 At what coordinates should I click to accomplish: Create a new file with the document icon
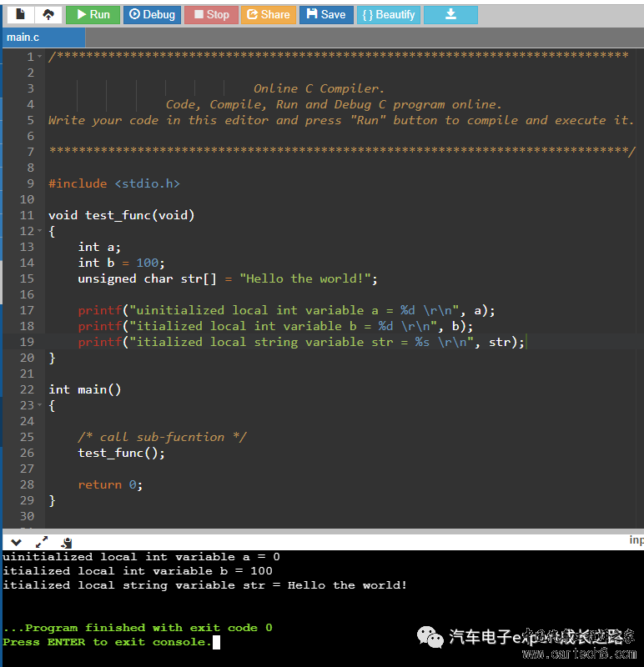pyautogui.click(x=20, y=14)
